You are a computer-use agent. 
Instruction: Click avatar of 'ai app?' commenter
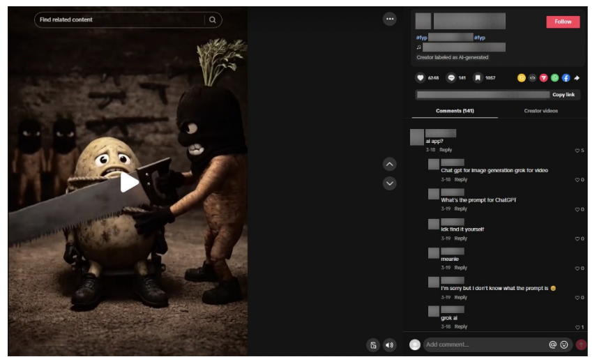tap(417, 137)
